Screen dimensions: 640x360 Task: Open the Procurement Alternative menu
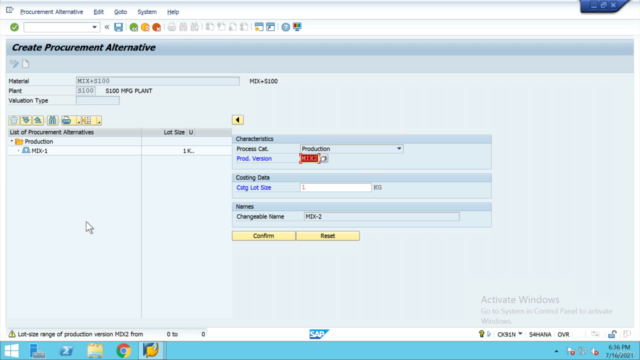pyautogui.click(x=51, y=12)
